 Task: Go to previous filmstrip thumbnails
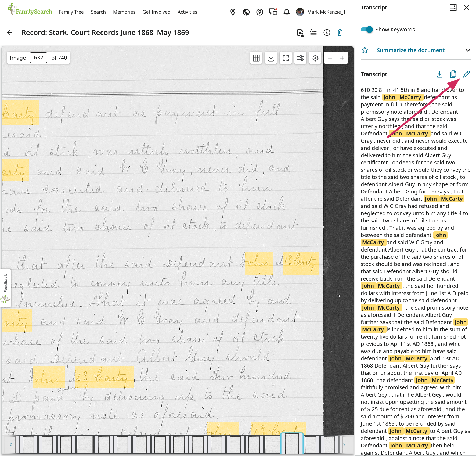[x=11, y=444]
